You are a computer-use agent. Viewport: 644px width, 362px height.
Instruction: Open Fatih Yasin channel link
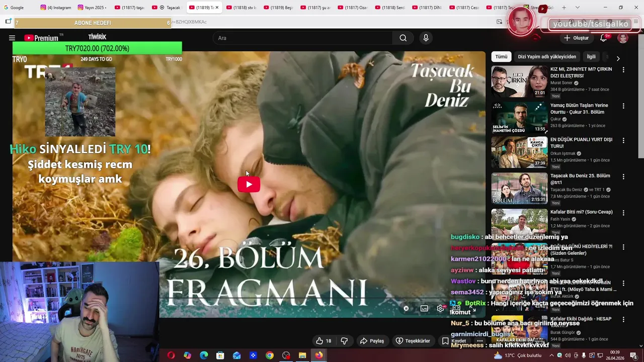point(561,219)
